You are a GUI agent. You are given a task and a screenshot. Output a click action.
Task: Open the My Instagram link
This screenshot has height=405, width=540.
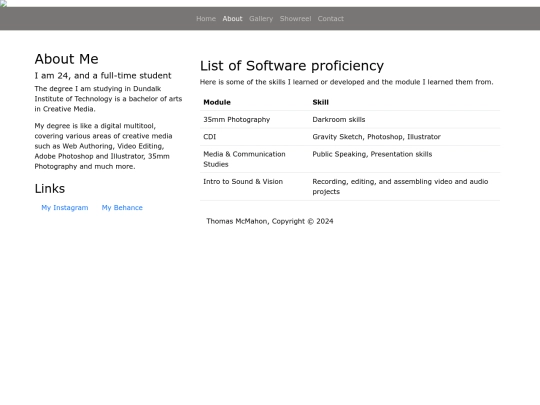click(65, 208)
